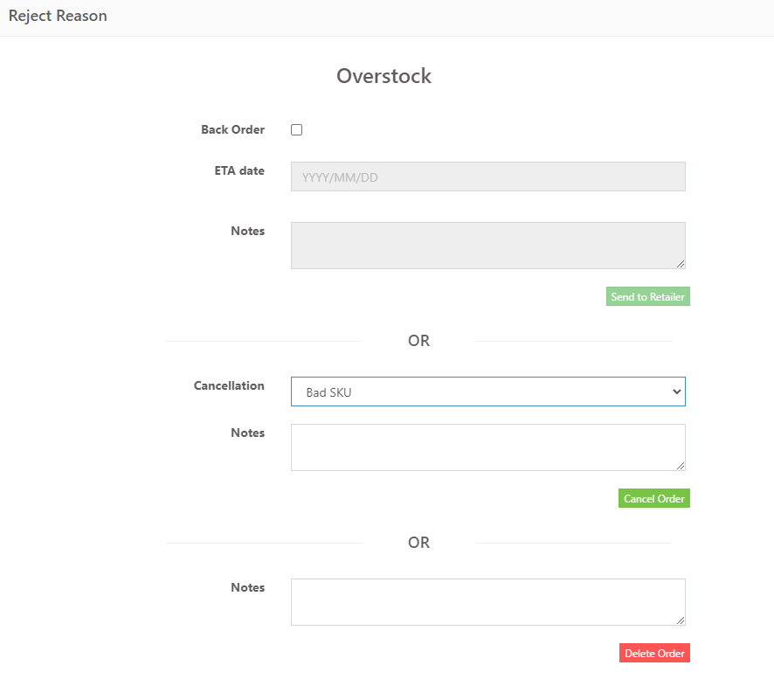
Task: Click the Cancellation label text
Action: point(229,386)
